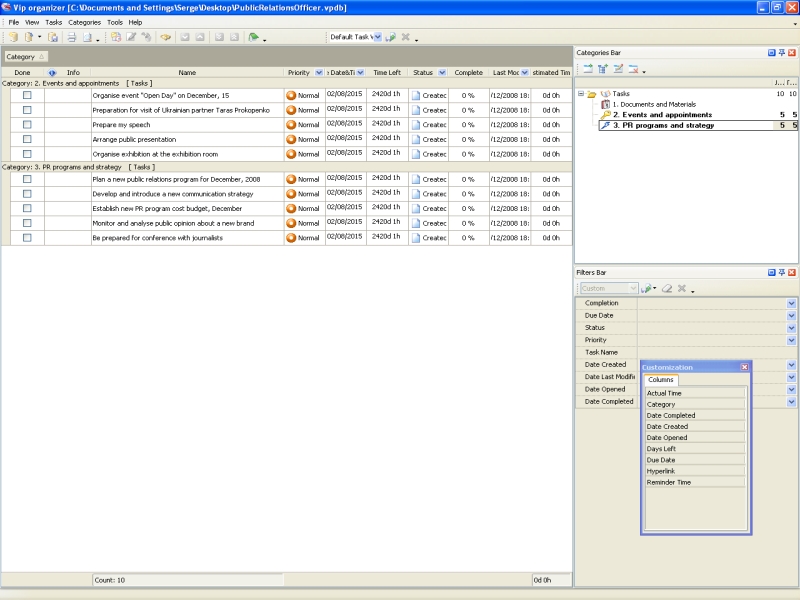Open the Tools menu
The width and height of the screenshot is (800, 600).
click(x=115, y=22)
